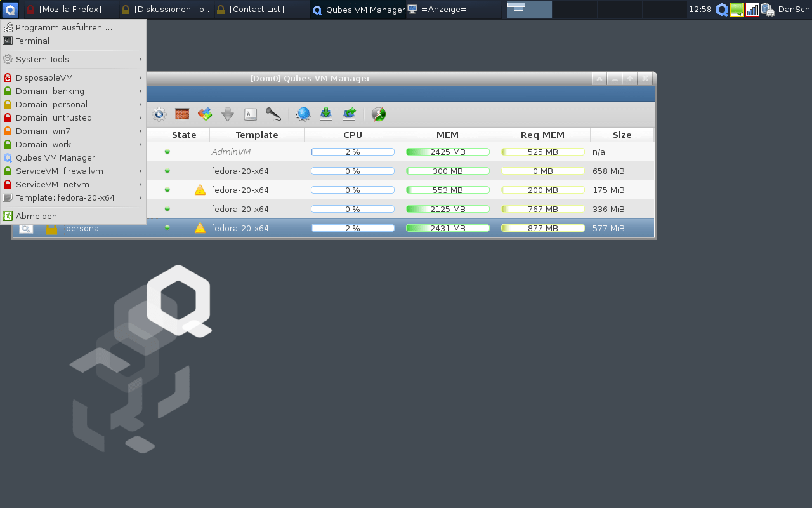Select the personal VM name in the highlighted row
The width and height of the screenshot is (812, 508).
[x=83, y=229]
